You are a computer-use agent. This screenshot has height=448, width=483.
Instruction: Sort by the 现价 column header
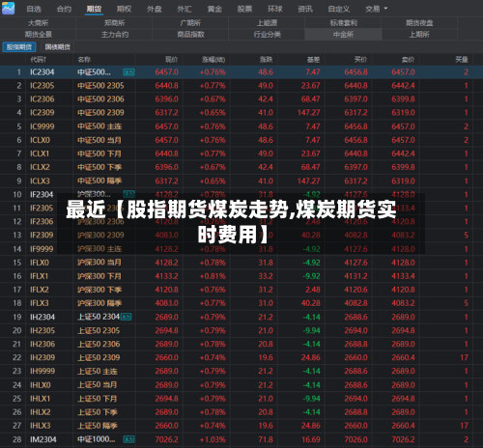coord(171,60)
